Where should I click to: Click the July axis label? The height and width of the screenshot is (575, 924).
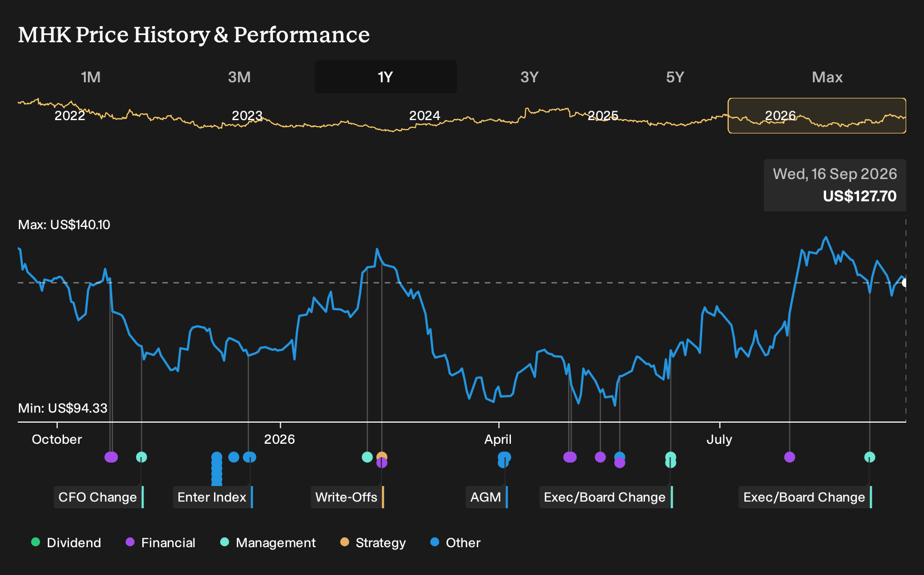coord(719,439)
